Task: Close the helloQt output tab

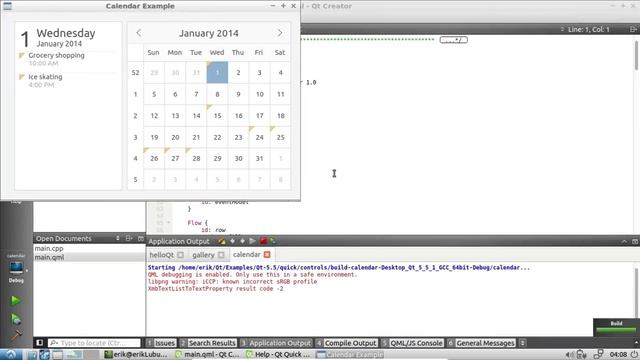Action: tap(180, 255)
